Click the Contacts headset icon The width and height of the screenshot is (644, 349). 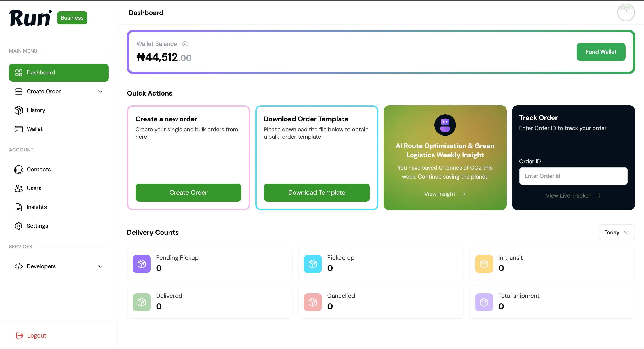pyautogui.click(x=19, y=169)
